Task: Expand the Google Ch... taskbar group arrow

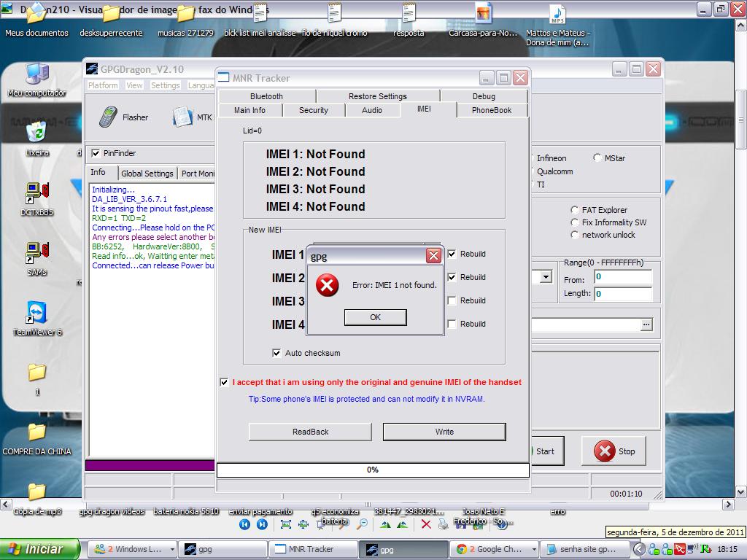Action: 534,550
